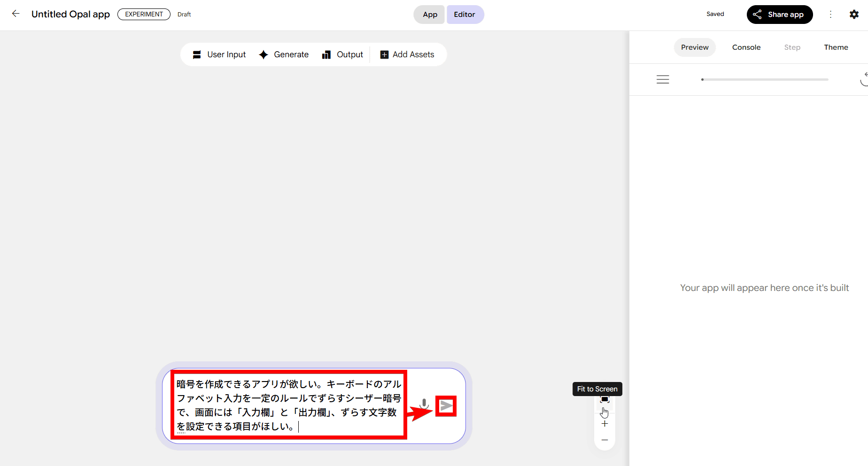
Task: Zoom in with the plus icon
Action: (x=604, y=424)
